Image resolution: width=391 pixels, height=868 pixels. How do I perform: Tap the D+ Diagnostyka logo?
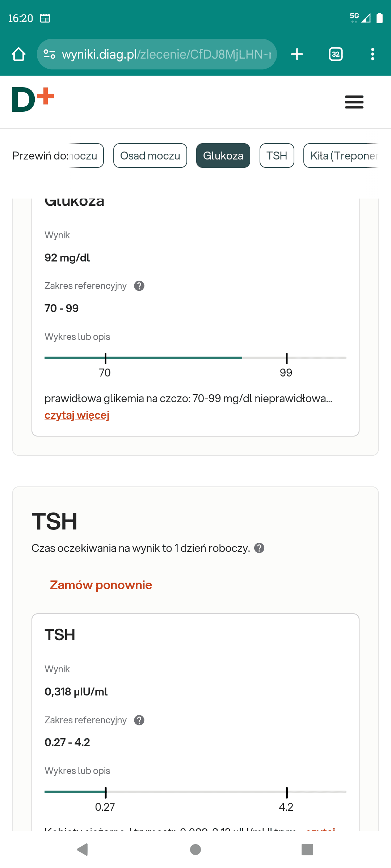(x=33, y=99)
